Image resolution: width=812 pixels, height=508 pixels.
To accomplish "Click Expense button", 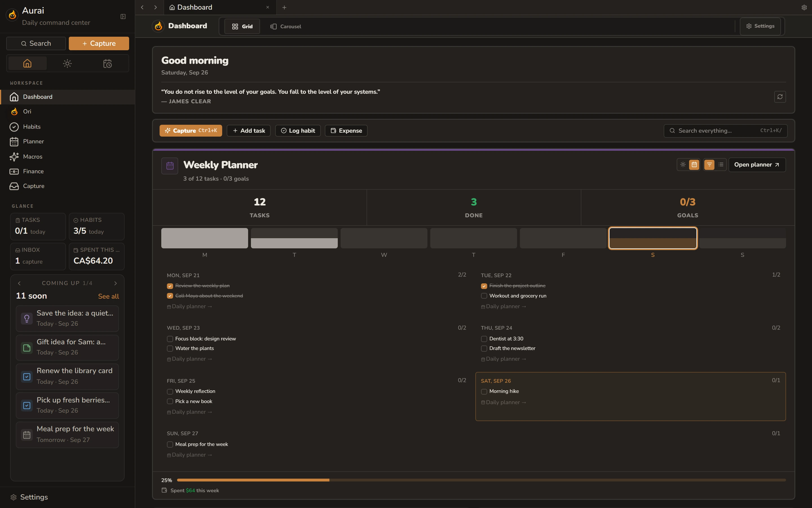I will click(346, 131).
